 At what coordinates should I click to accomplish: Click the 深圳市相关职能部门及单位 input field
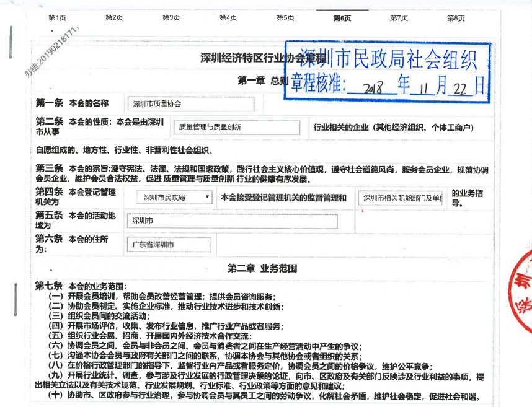tap(401, 198)
